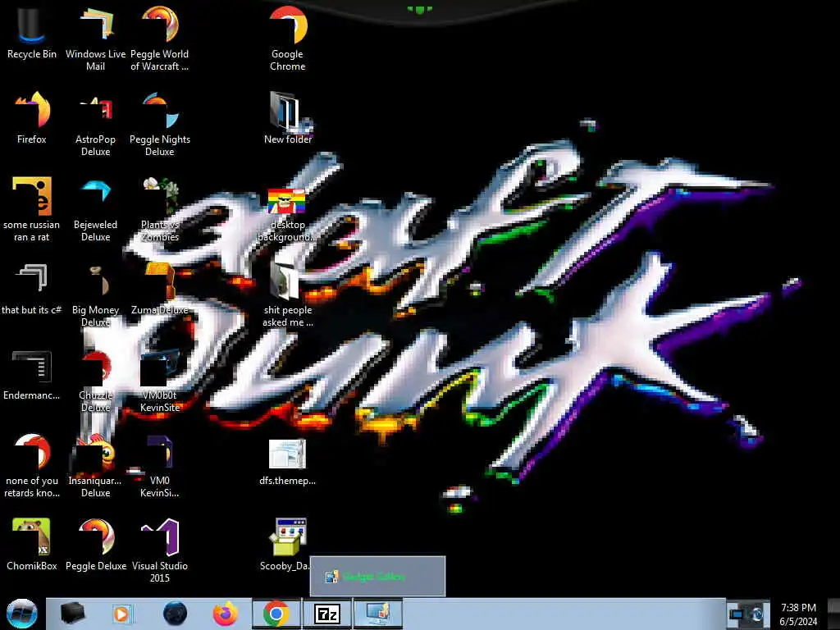This screenshot has width=840, height=630.
Task: Select the Plants vs Zombies icon
Action: [x=160, y=209]
